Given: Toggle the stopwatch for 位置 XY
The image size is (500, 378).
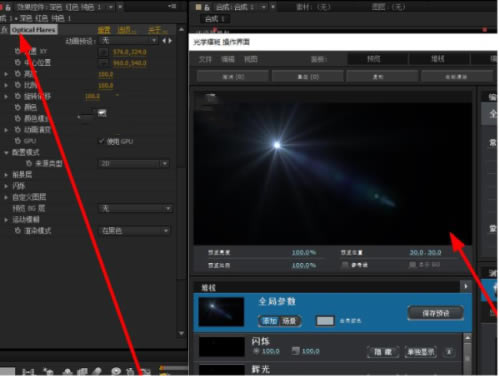Looking at the screenshot, I should point(18,51).
